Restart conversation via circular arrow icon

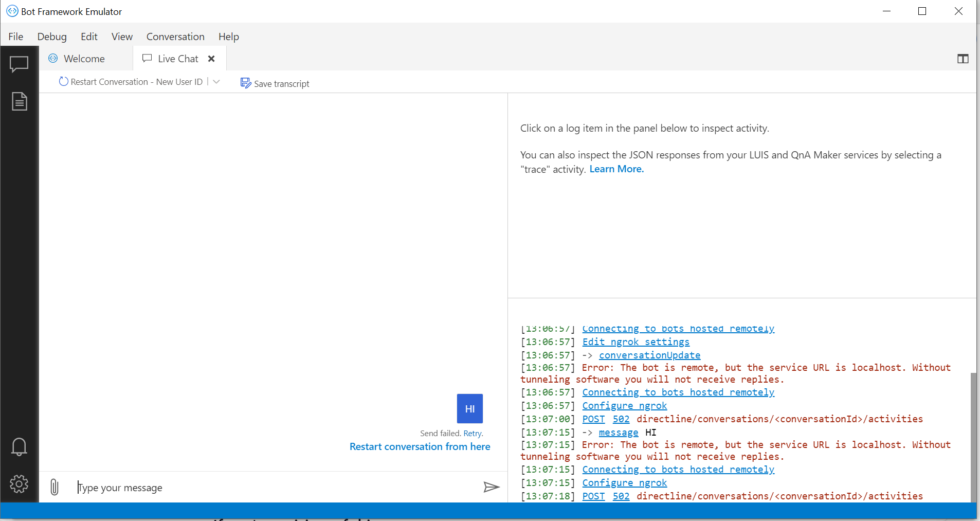[63, 81]
